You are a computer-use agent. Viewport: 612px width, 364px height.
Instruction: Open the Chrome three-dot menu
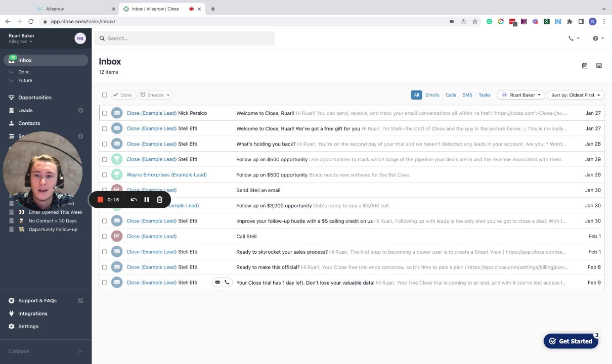point(604,22)
